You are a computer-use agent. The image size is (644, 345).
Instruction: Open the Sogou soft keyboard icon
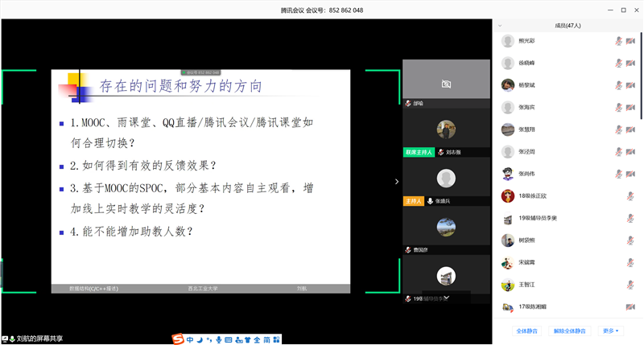pyautogui.click(x=229, y=339)
